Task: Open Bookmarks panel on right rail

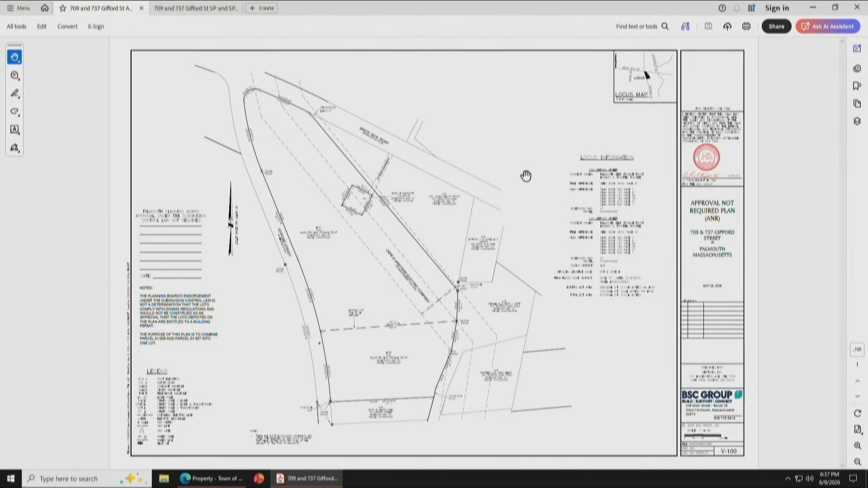Action: (857, 86)
